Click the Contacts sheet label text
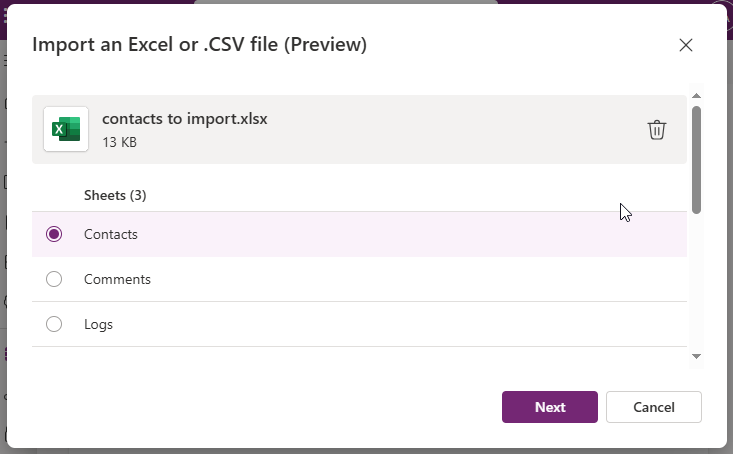Screen dimensions: 733x454 (x=110, y=234)
